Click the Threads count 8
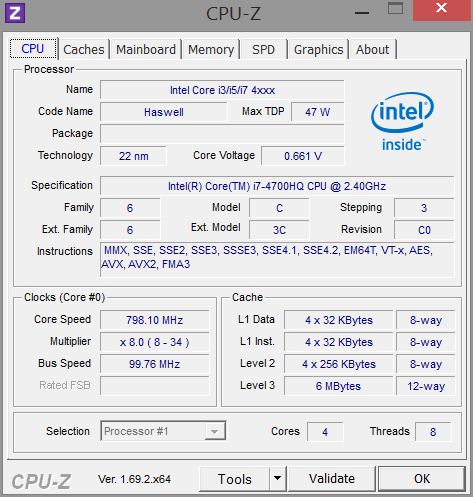 pos(433,432)
